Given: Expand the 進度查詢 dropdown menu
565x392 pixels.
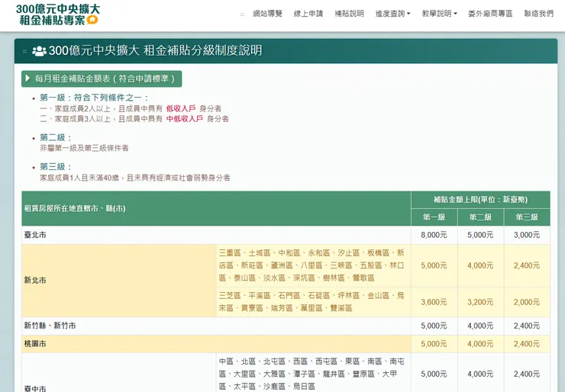Looking at the screenshot, I should tap(392, 14).
